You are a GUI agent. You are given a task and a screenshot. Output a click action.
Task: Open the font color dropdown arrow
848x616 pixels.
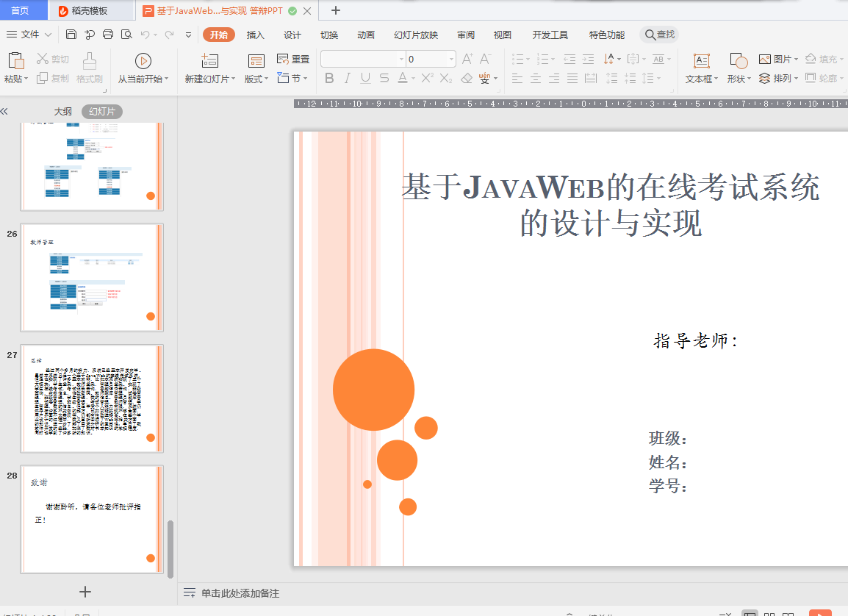point(413,79)
